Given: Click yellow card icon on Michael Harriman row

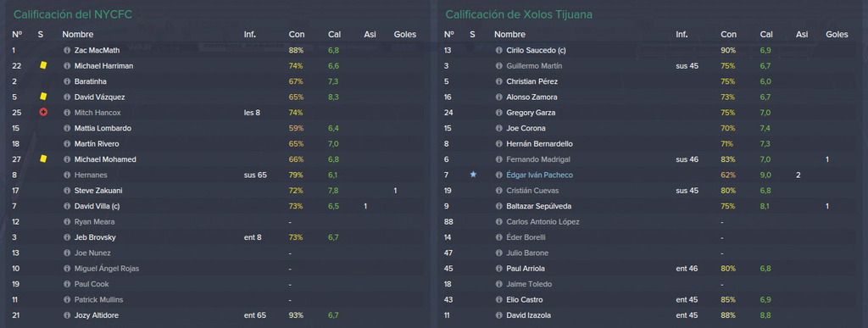Looking at the screenshot, I should coord(43,65).
